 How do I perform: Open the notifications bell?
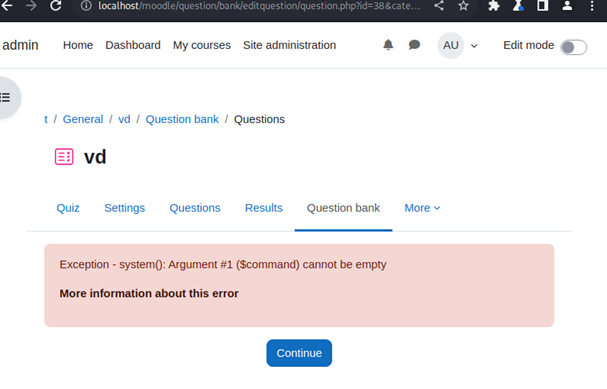(388, 45)
